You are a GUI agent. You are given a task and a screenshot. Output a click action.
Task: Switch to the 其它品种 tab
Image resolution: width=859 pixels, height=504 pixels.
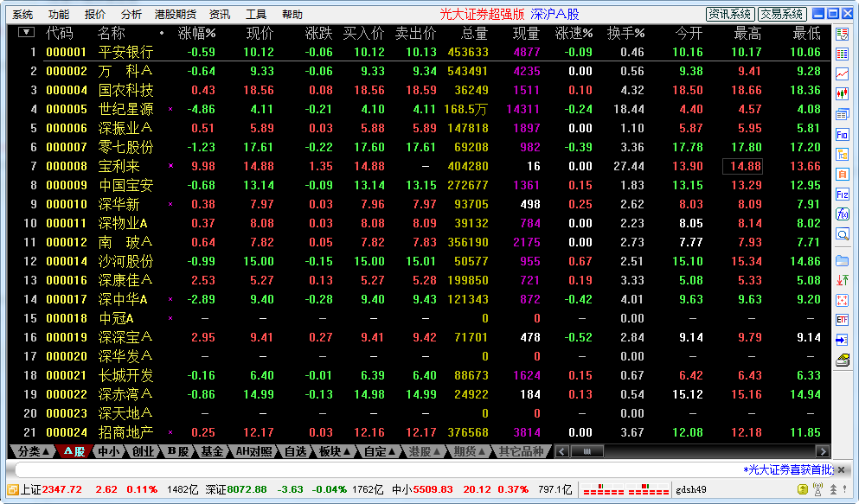pyautogui.click(x=521, y=451)
